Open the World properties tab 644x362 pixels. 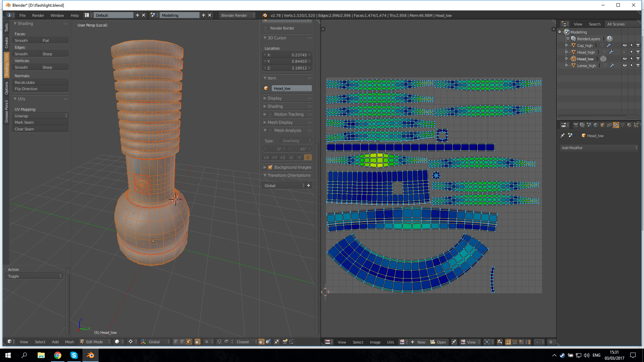[596, 125]
